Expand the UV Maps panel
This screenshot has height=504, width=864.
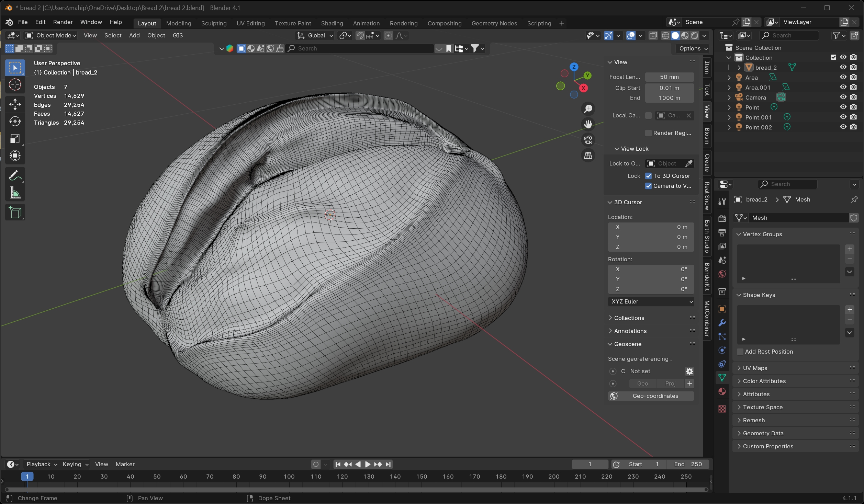click(755, 368)
